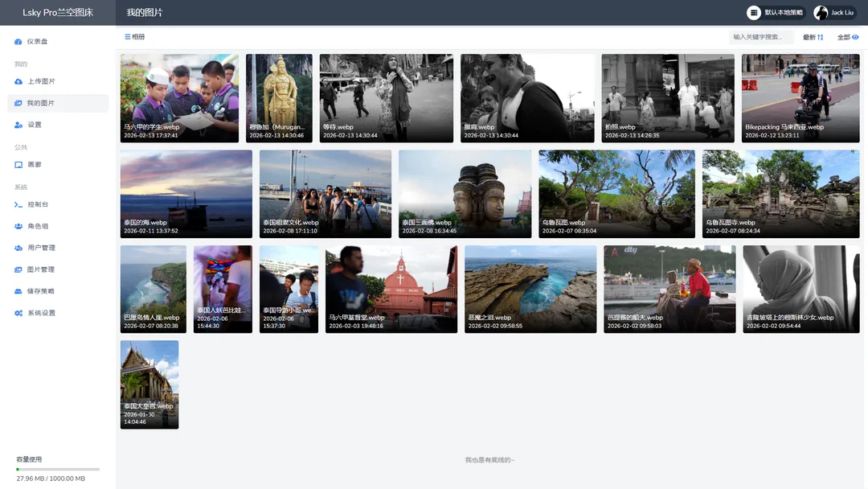Open 用户管理 in the sidebar
This screenshot has height=489, width=868.
click(41, 248)
